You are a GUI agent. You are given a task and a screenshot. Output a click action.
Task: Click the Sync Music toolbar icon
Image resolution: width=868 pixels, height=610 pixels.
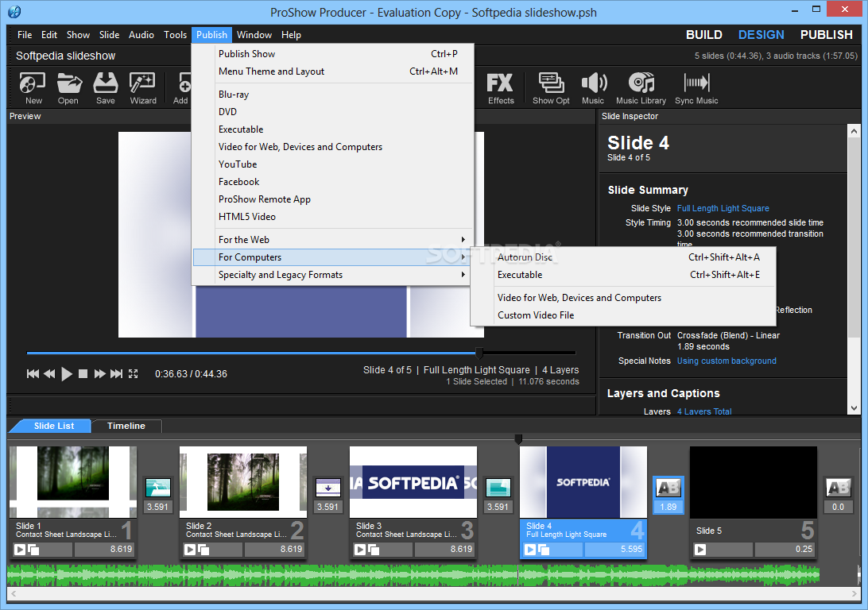click(x=696, y=88)
